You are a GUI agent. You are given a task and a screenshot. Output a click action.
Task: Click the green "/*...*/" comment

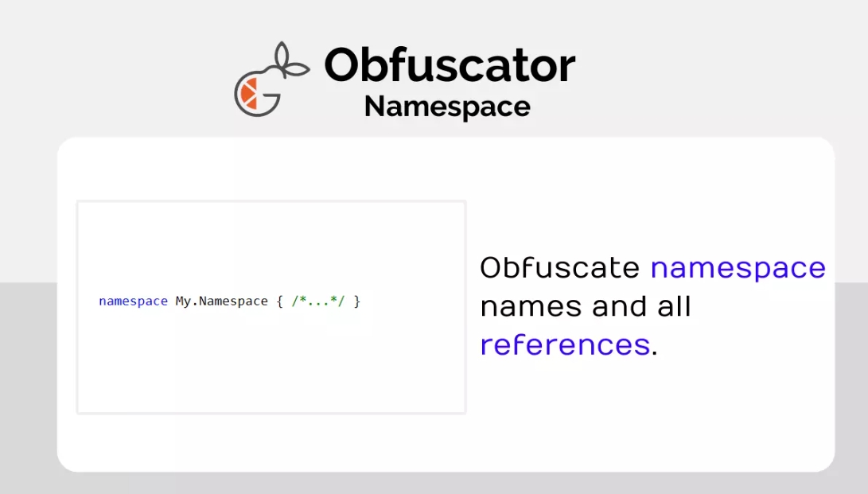318,301
